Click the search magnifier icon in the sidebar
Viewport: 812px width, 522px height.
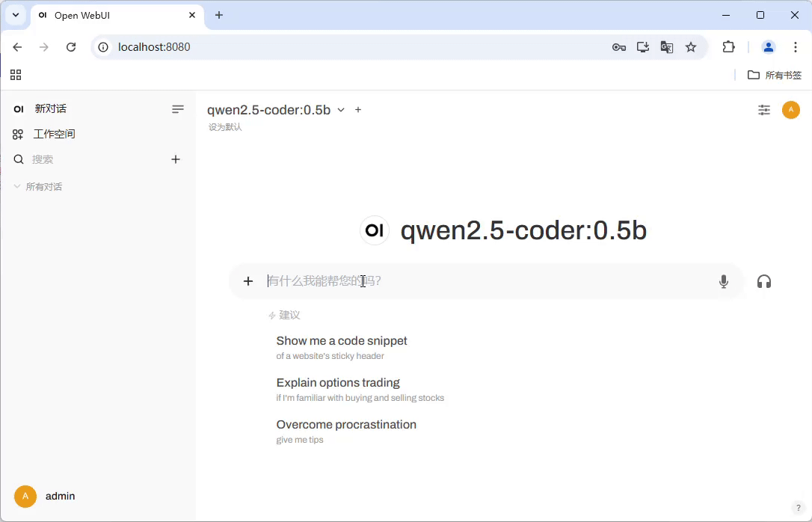(19, 159)
